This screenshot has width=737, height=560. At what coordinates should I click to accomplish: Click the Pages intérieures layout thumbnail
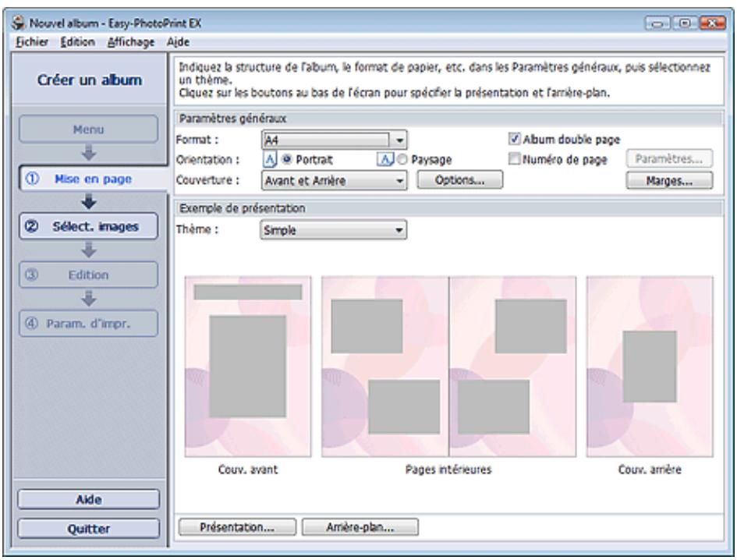pyautogui.click(x=449, y=367)
